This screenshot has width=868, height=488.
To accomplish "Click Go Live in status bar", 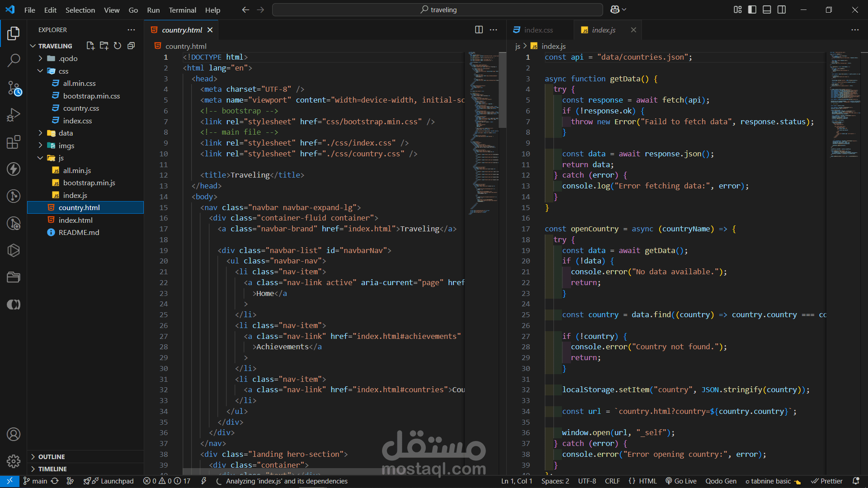I will point(681,481).
